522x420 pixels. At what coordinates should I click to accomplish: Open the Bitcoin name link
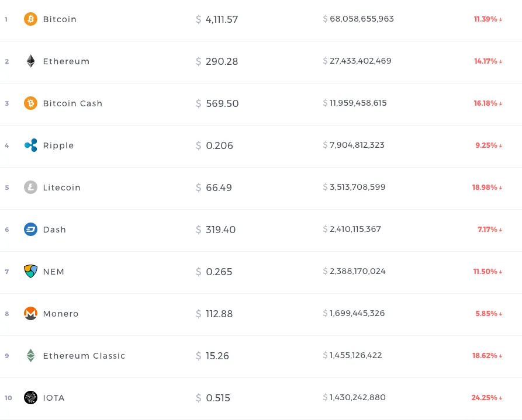tap(60, 19)
